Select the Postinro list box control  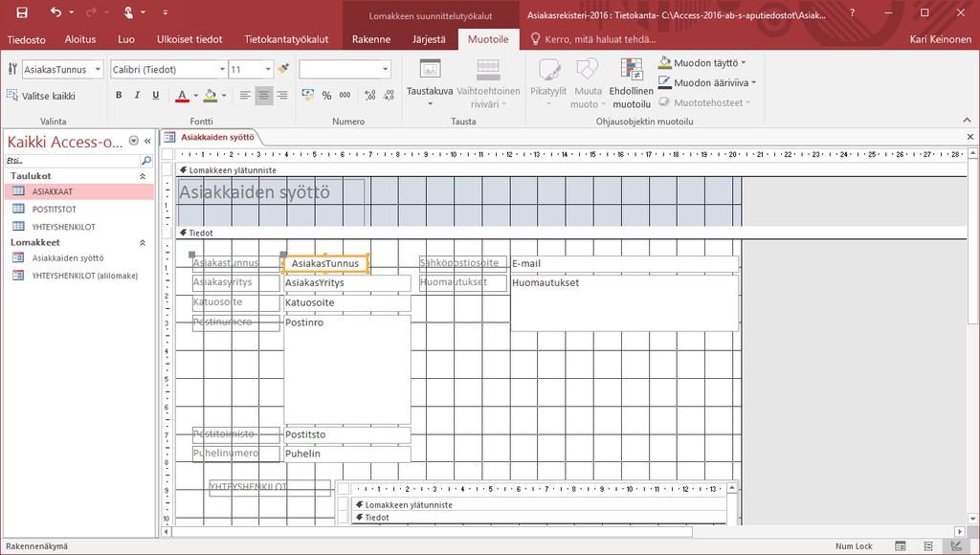[346, 369]
